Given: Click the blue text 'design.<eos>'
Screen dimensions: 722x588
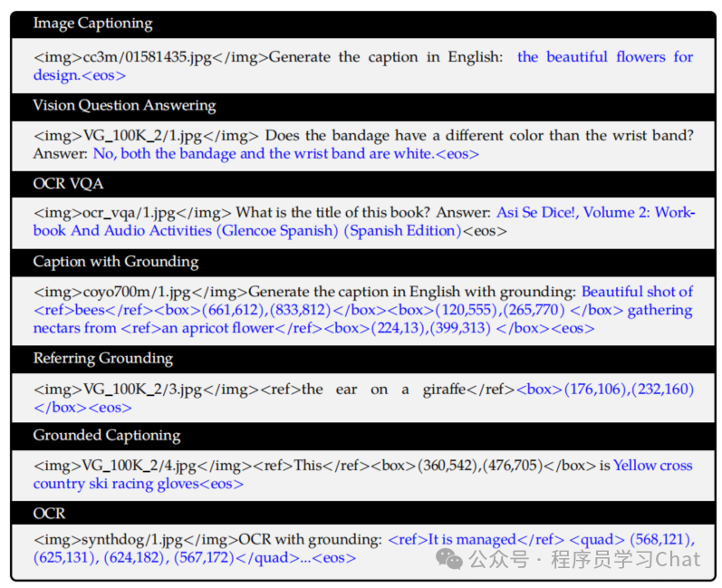Looking at the screenshot, I should pos(79,75).
